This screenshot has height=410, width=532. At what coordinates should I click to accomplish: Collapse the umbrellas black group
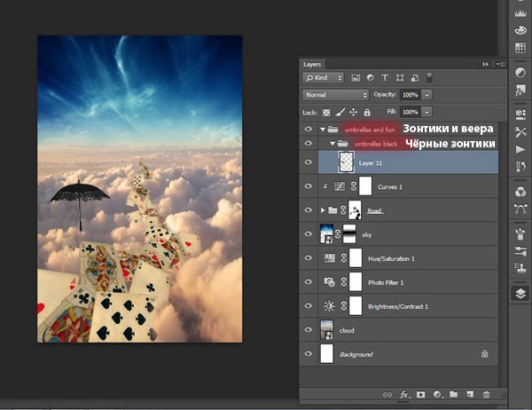[x=332, y=144]
